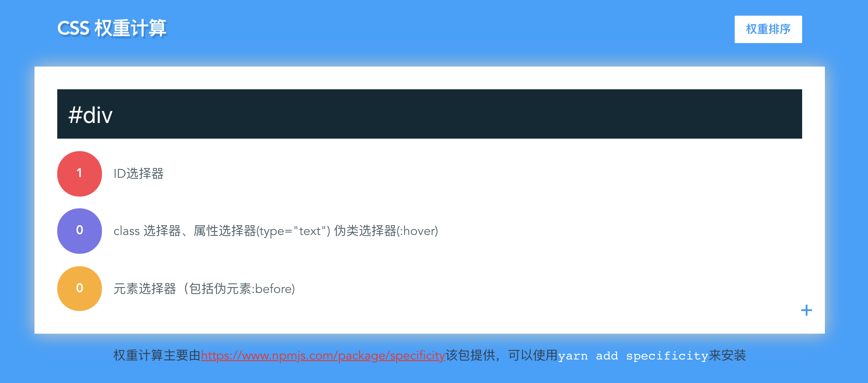Click the purple class selector count circle
This screenshot has height=383, width=868.
[x=80, y=231]
